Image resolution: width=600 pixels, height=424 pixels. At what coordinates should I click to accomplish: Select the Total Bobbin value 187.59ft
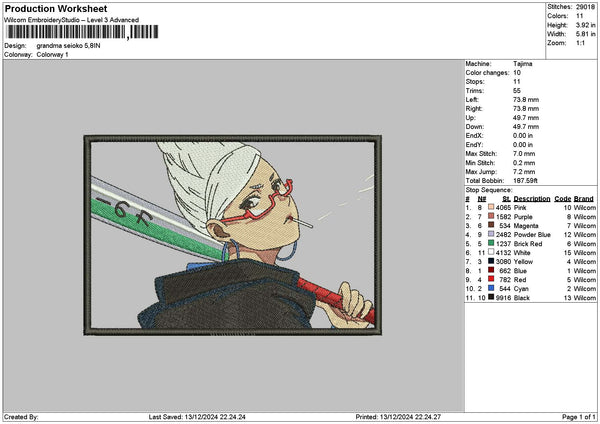[x=525, y=181]
